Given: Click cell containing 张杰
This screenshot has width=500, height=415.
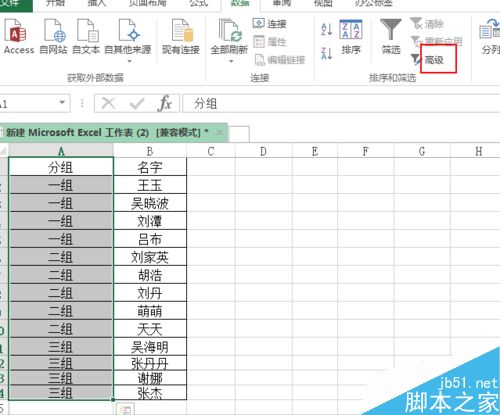Looking at the screenshot, I should (x=150, y=393).
